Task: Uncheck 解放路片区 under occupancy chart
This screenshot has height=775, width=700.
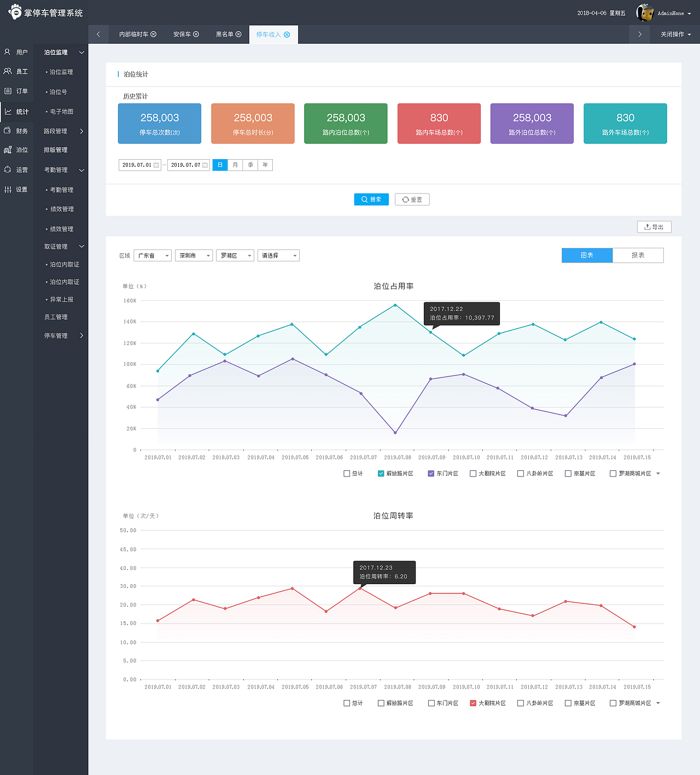Action: (381, 474)
